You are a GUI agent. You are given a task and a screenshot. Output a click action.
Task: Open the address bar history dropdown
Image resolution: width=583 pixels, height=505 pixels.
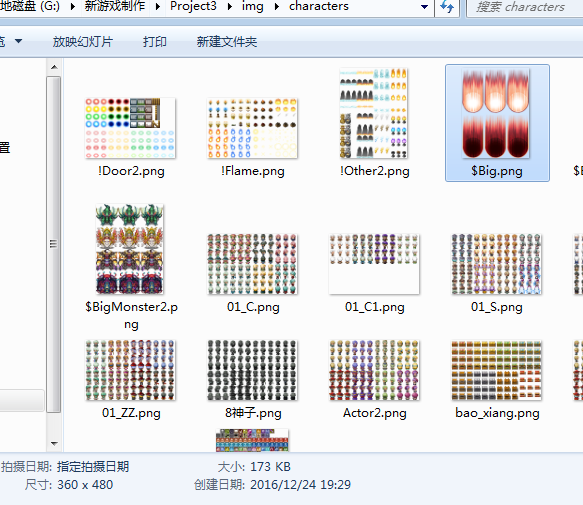pos(424,7)
